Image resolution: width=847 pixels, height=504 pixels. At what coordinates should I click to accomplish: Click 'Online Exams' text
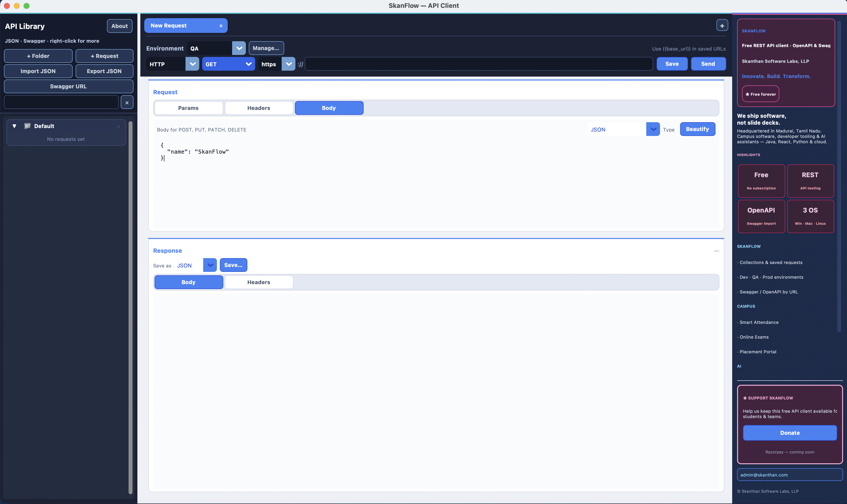[754, 337]
